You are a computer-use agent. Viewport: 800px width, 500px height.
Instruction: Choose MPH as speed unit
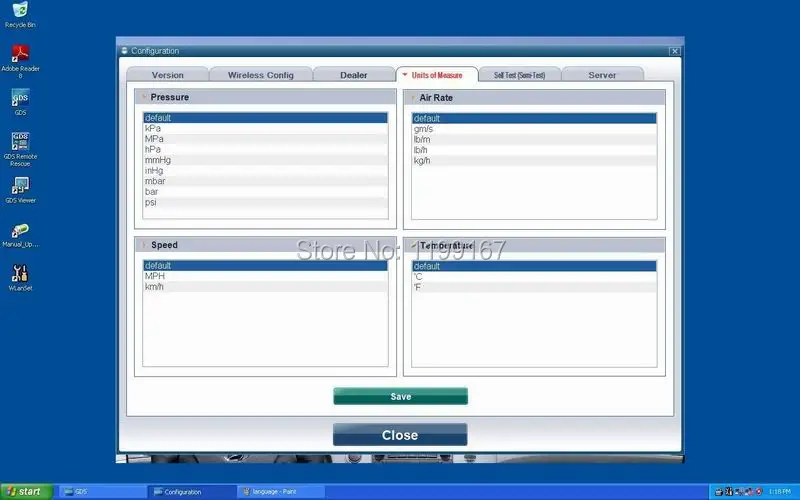(265, 276)
